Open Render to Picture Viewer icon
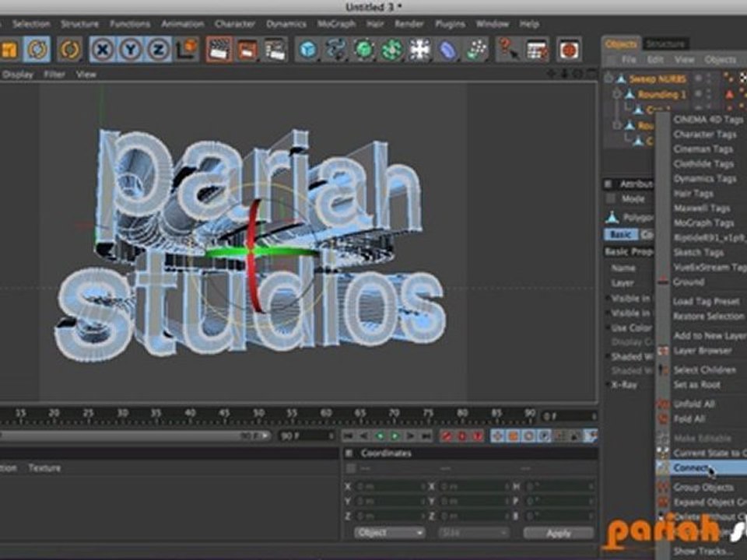Viewport: 747px width, 560px height. coord(247,50)
